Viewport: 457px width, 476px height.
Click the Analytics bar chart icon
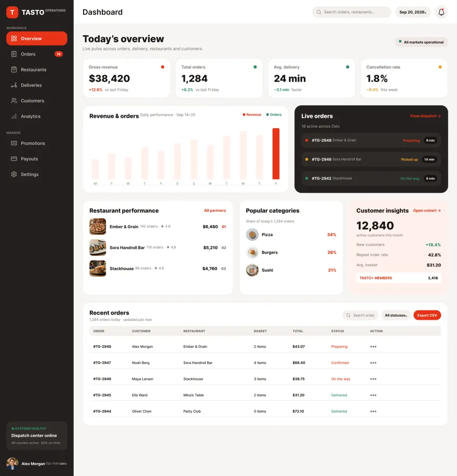click(x=14, y=116)
